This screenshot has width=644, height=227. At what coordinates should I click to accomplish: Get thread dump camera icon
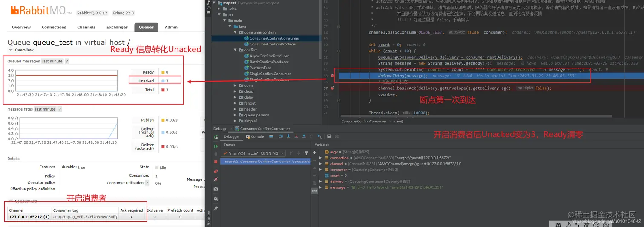[x=216, y=189]
